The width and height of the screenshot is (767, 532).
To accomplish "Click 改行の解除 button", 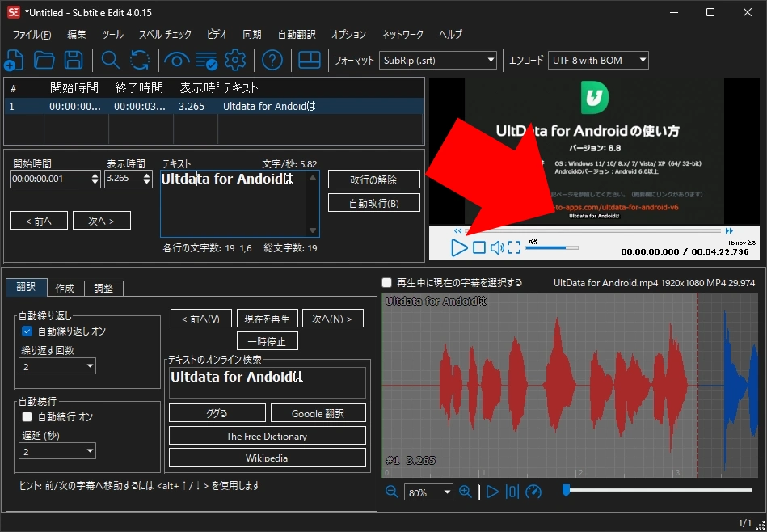I will pyautogui.click(x=373, y=179).
